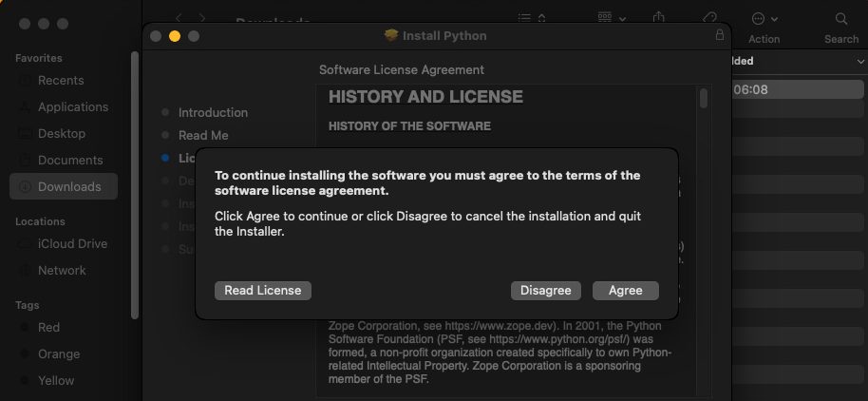Viewport: 868px width, 401px height.
Task: Click the Locations section header
Action: click(x=40, y=221)
